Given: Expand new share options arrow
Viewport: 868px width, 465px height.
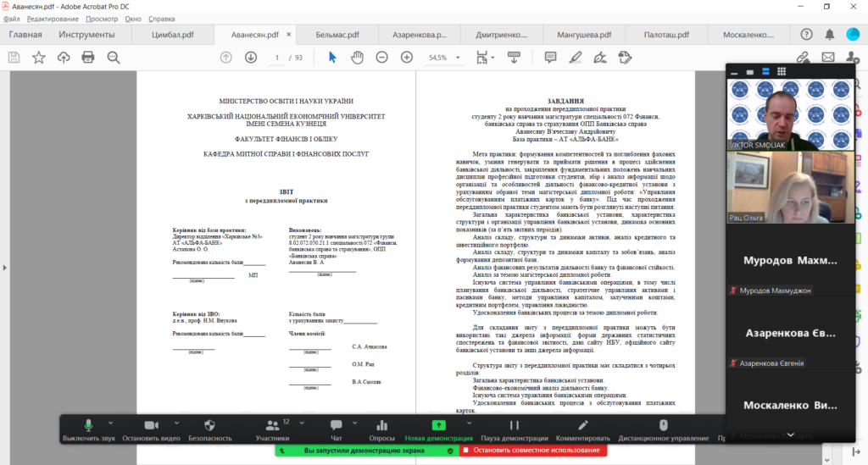Looking at the screenshot, I should point(469,423).
